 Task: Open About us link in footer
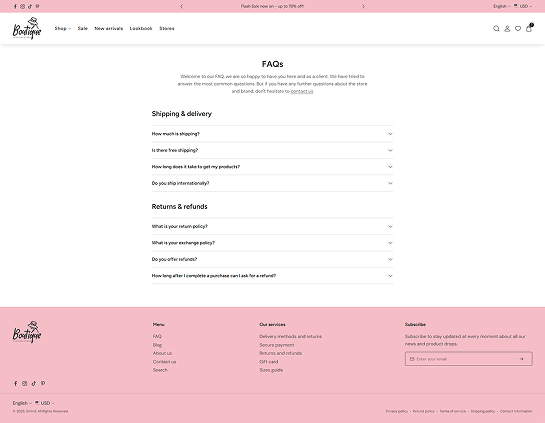pos(162,353)
